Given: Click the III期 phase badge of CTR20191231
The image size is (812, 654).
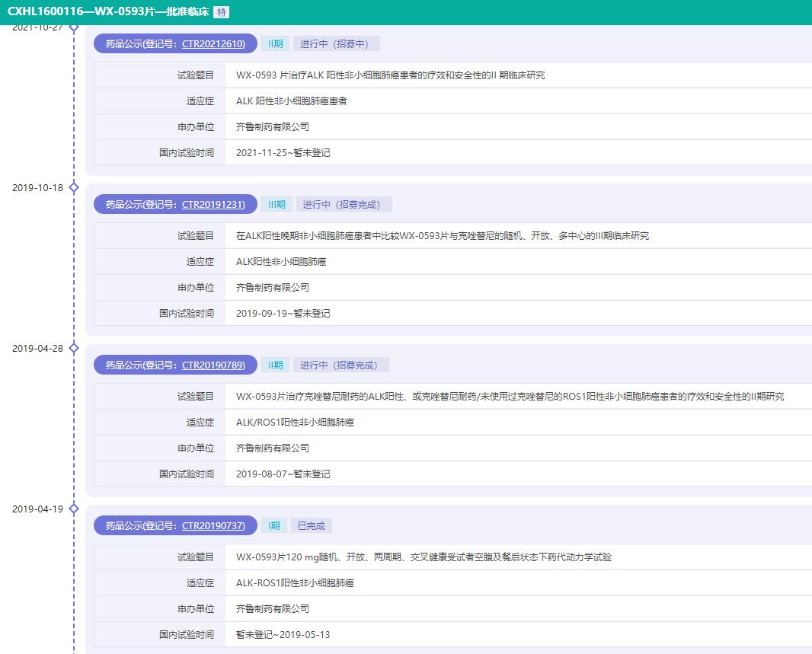Looking at the screenshot, I should tap(277, 204).
